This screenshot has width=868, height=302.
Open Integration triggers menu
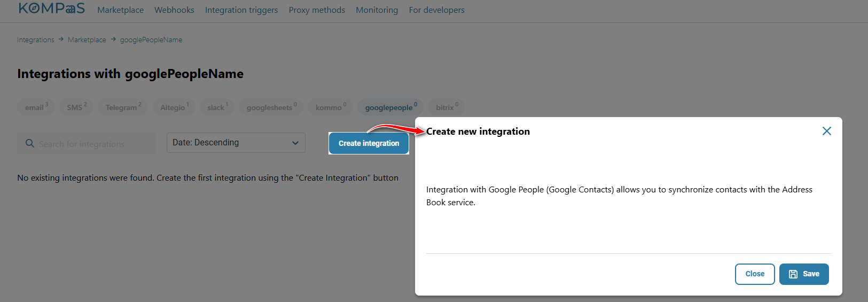pyautogui.click(x=241, y=10)
